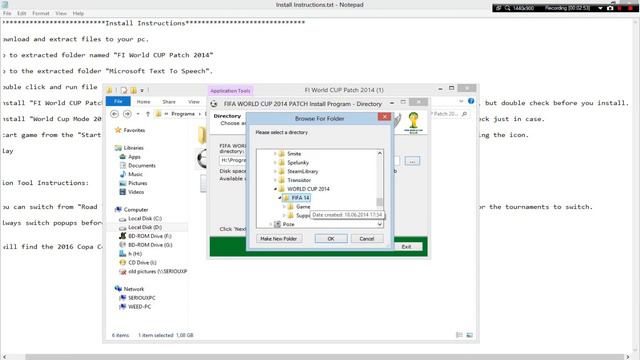Open Apps library in Explorer

[x=134, y=157]
